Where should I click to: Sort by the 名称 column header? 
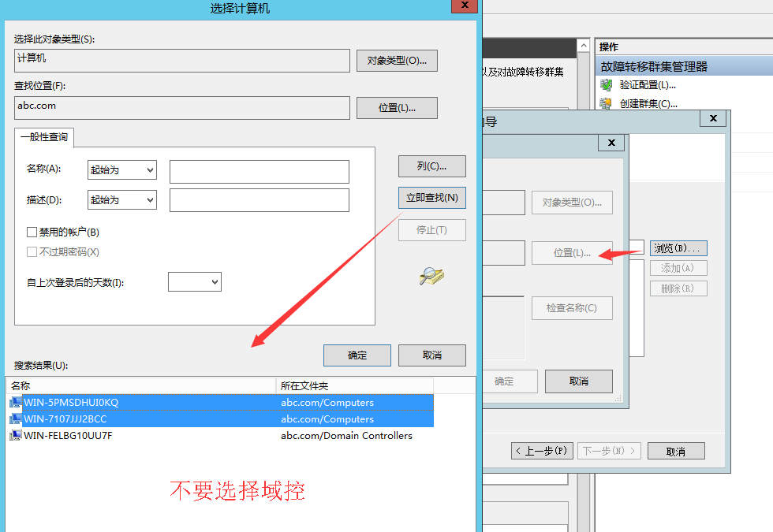[x=141, y=385]
